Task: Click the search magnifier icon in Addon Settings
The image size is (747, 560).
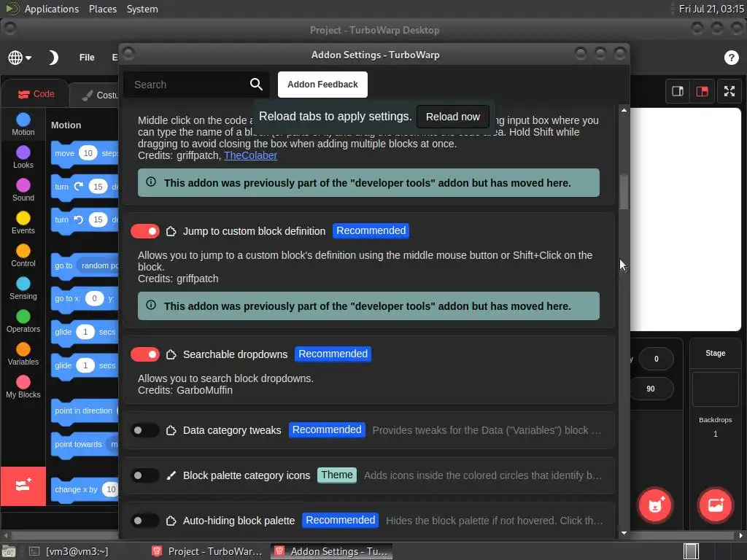Action: tap(256, 85)
